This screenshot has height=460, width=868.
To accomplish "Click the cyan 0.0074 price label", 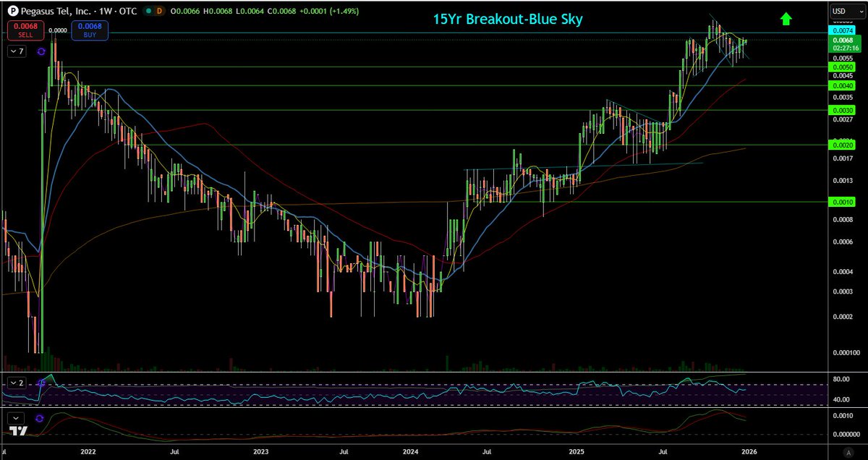I will [843, 30].
